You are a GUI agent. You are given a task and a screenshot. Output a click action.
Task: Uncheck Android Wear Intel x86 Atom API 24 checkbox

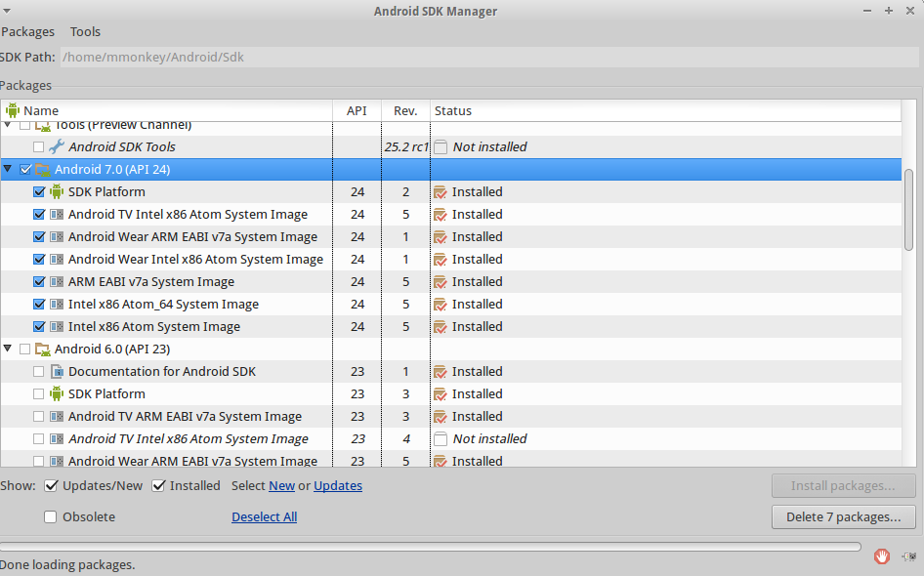tap(38, 259)
